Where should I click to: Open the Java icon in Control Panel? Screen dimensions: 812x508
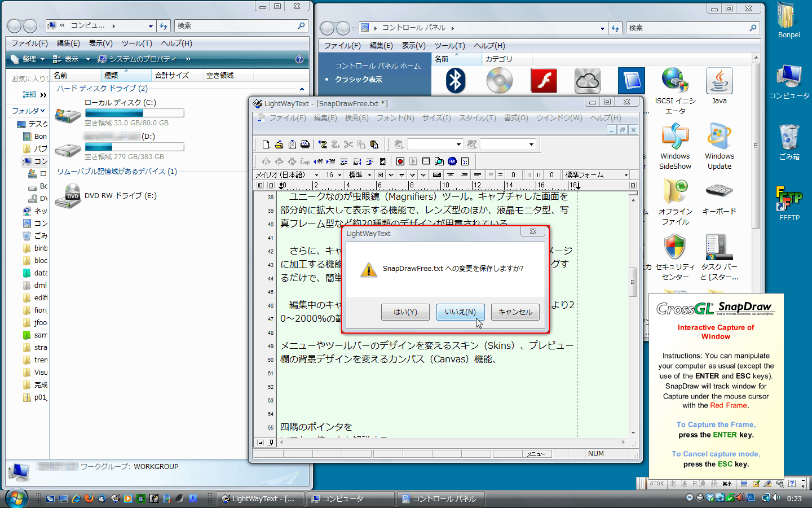click(x=719, y=86)
